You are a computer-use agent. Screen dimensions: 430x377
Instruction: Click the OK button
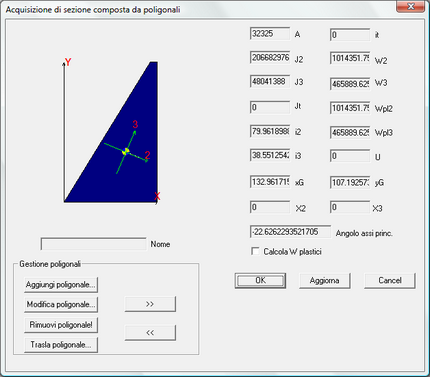coord(260,281)
